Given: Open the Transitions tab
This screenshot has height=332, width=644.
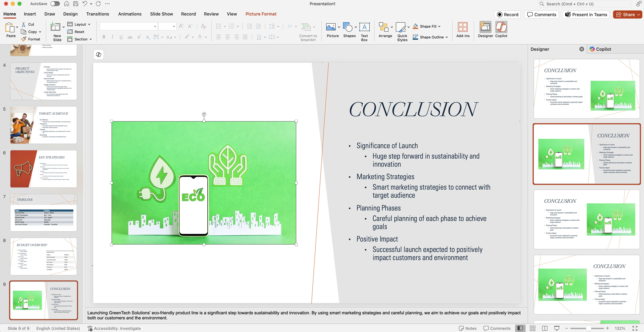Looking at the screenshot, I should (x=98, y=14).
